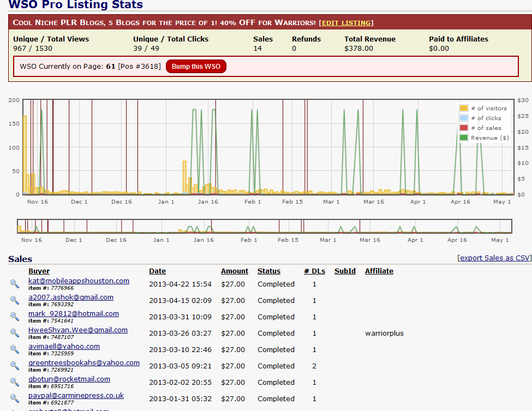Click magnifier icon next to gbotun@rocketmail.com

(15, 382)
